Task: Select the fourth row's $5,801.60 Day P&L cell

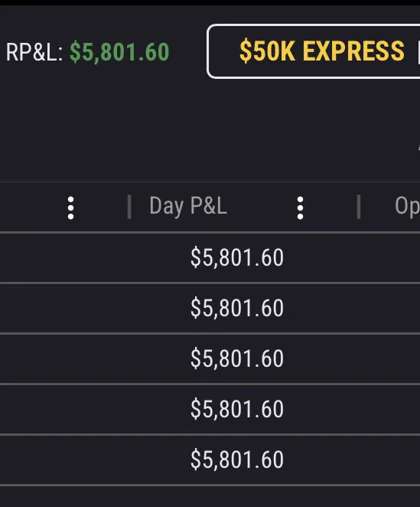Action: 237,409
